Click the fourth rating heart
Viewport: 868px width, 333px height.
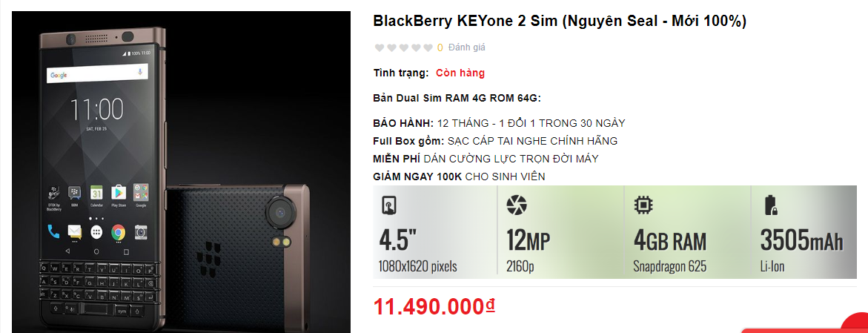(x=416, y=48)
